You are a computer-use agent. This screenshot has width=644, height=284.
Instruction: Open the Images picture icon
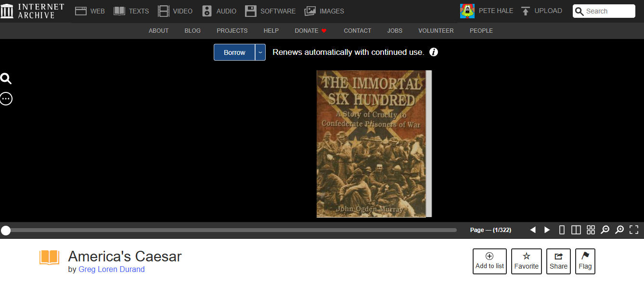click(x=310, y=11)
